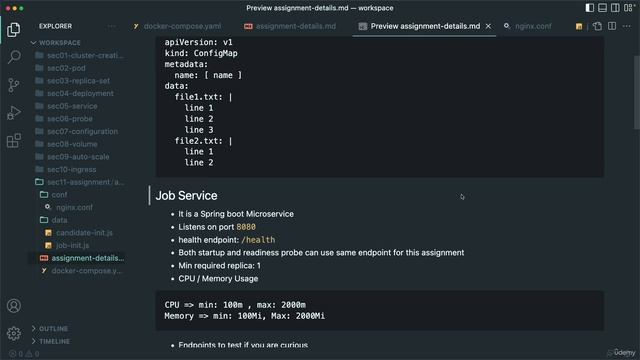The image size is (640, 360).
Task: Click the orange file tab icon
Action: pyautogui.click(x=579, y=27)
